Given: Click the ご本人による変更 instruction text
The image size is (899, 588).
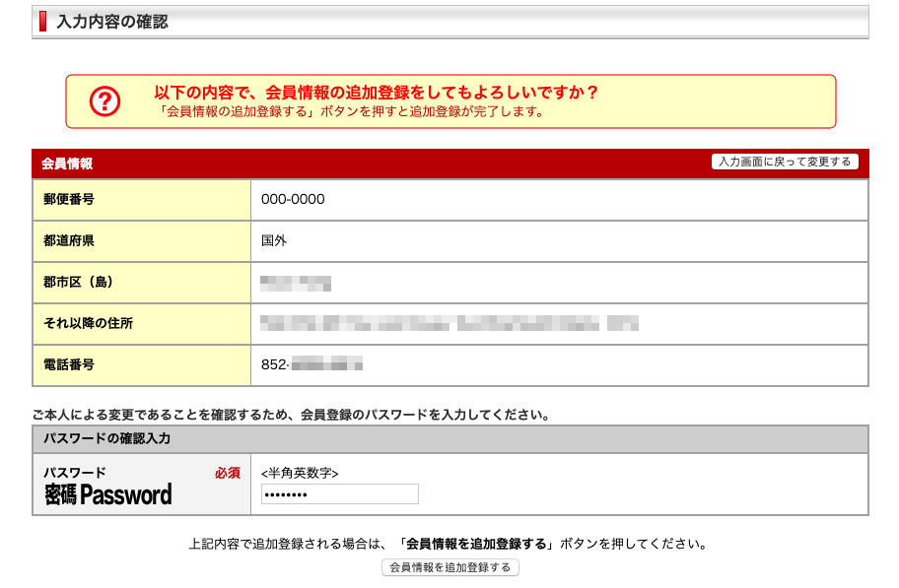Looking at the screenshot, I should coord(291,415).
